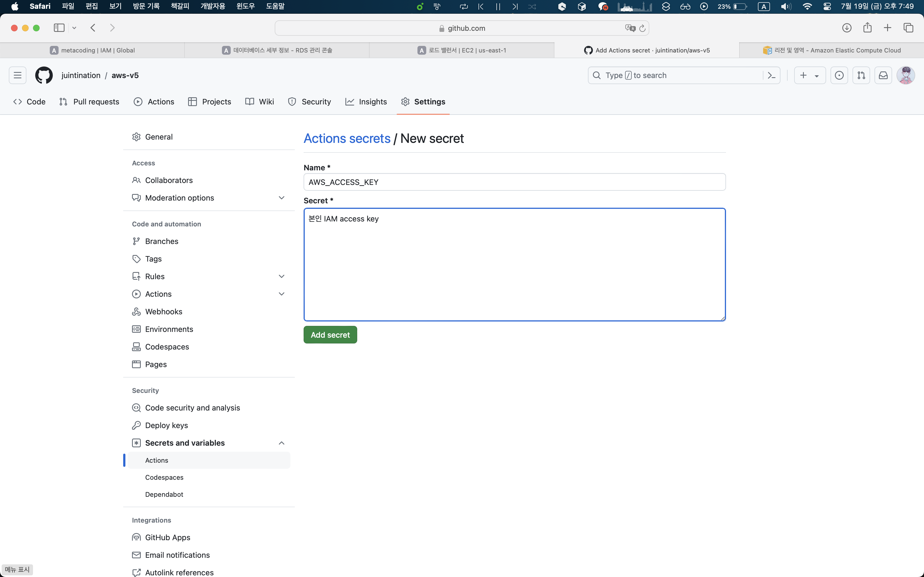Open Webhooks settings in sidebar
This screenshot has width=924, height=577.
163,311
